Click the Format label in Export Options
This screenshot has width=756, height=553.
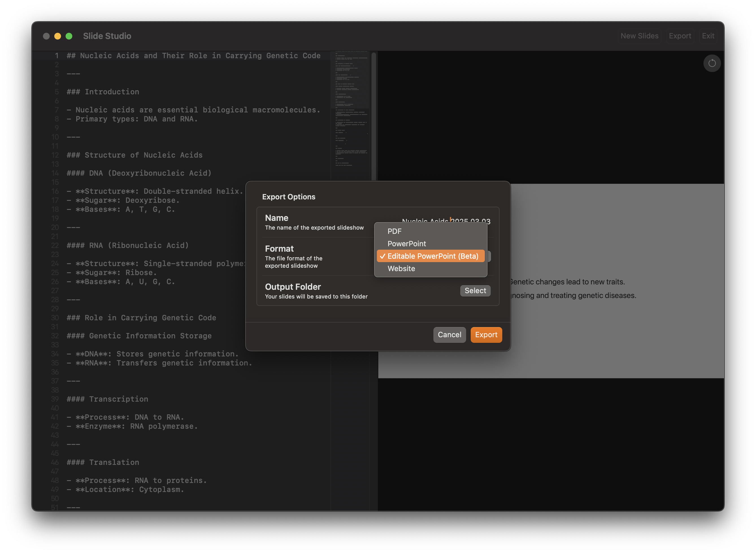(279, 248)
